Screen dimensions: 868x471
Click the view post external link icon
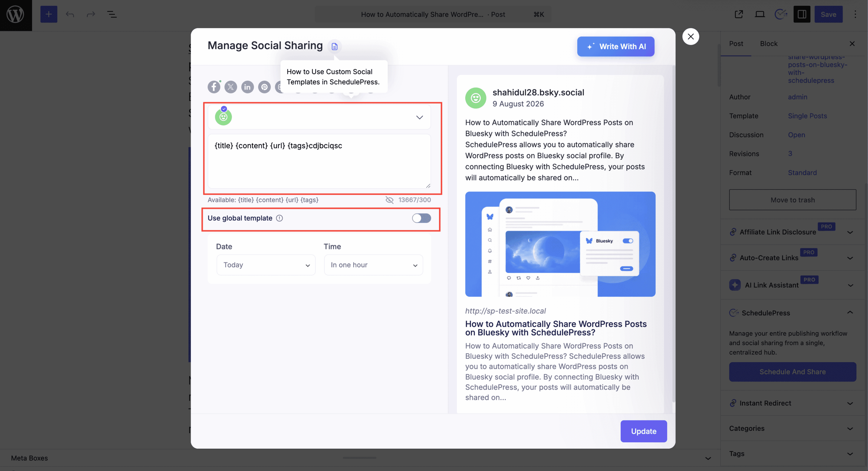point(739,14)
